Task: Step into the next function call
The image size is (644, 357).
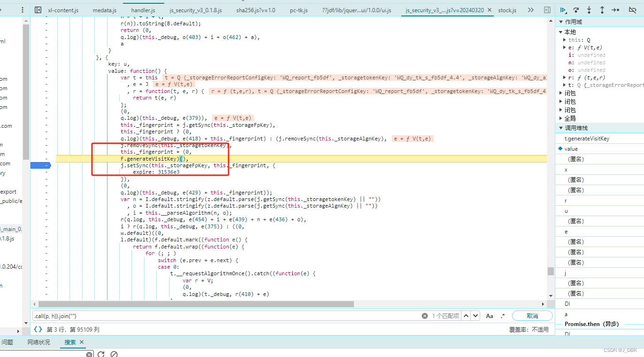Action: [x=589, y=10]
